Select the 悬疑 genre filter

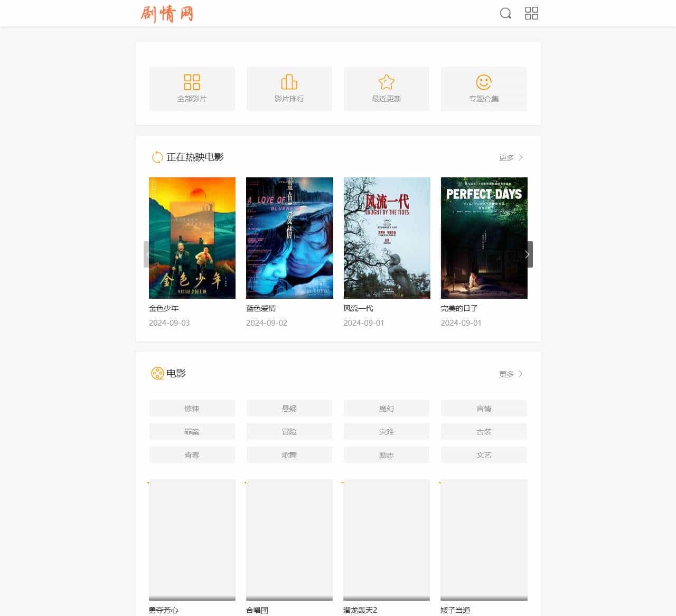tap(289, 408)
